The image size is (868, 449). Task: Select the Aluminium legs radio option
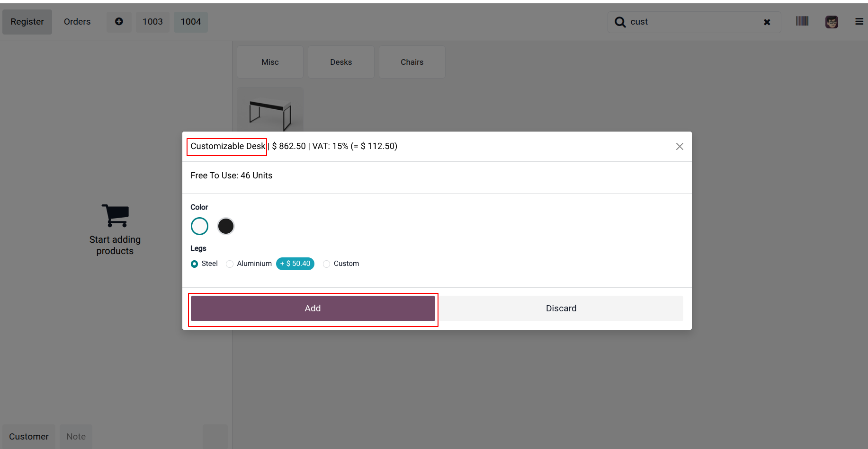(x=230, y=264)
